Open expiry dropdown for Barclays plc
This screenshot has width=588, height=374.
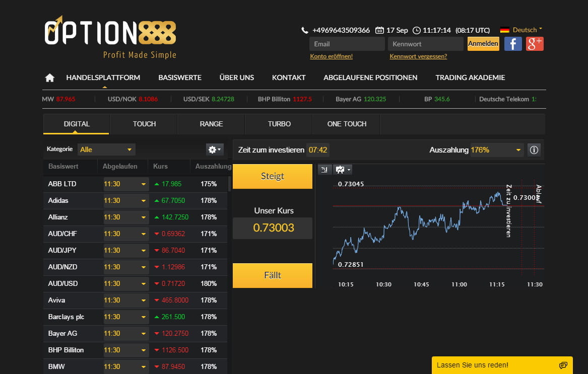point(126,317)
